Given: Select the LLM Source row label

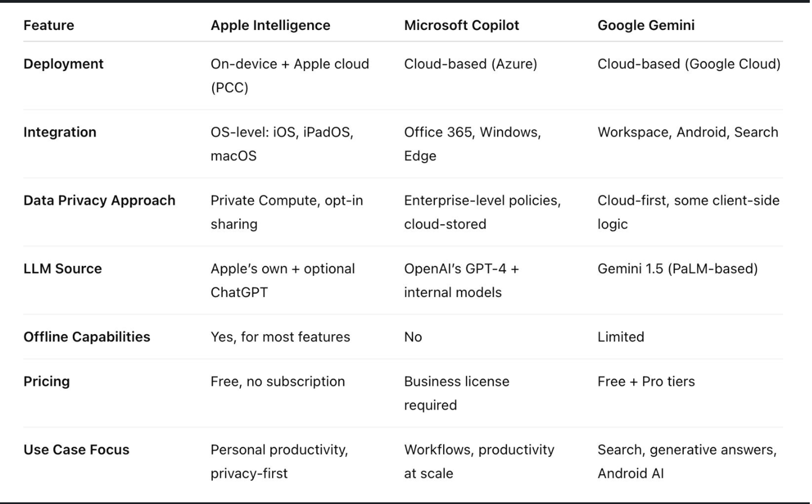Looking at the screenshot, I should pyautogui.click(x=63, y=268).
